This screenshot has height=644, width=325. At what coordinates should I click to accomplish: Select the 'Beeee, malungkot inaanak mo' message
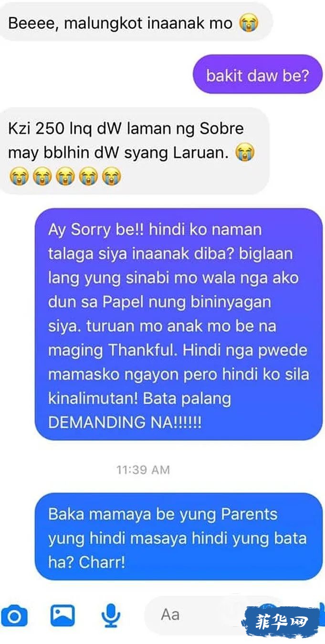pos(136,21)
